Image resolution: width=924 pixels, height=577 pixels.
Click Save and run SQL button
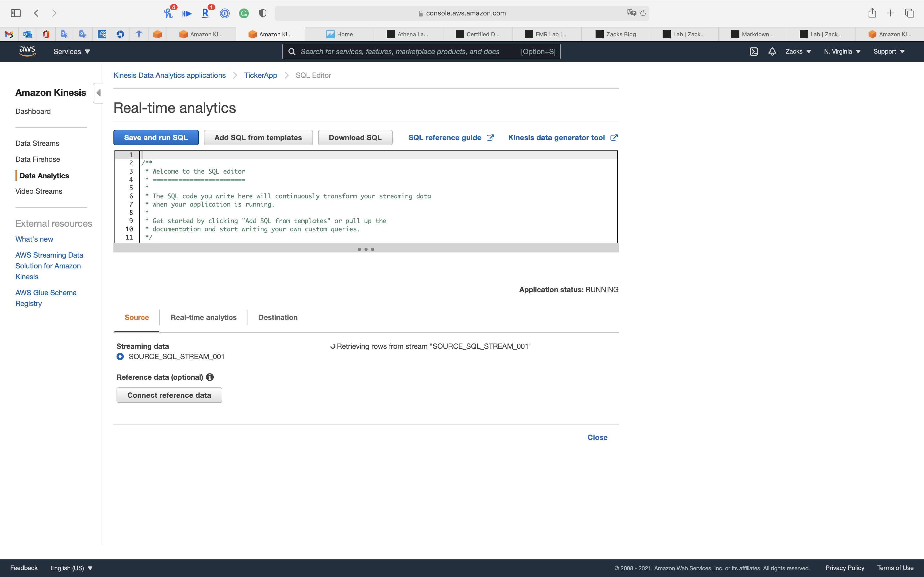(x=156, y=138)
